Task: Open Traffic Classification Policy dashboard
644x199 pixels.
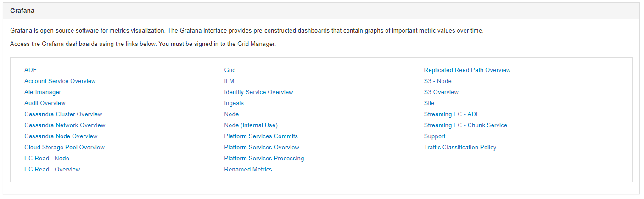Action: click(460, 148)
